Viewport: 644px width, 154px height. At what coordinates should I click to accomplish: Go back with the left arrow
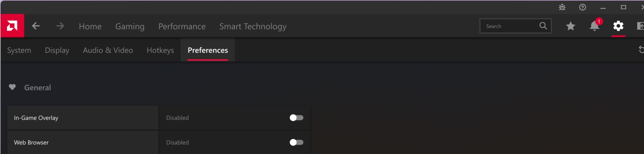coord(36,26)
